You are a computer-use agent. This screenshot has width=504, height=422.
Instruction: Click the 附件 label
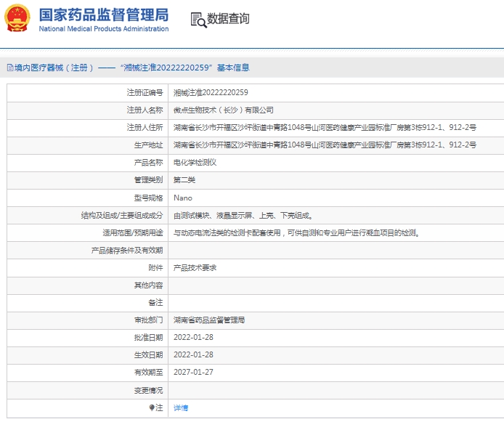click(155, 267)
